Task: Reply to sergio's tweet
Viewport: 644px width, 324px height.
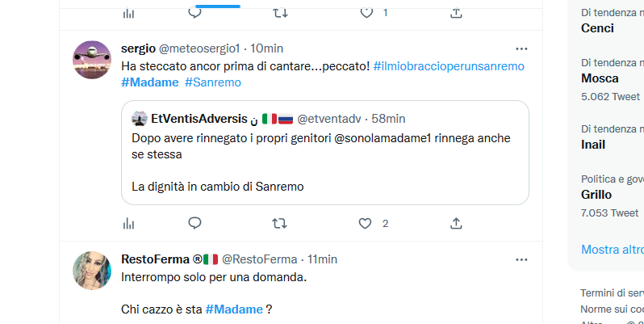Action: pyautogui.click(x=194, y=223)
